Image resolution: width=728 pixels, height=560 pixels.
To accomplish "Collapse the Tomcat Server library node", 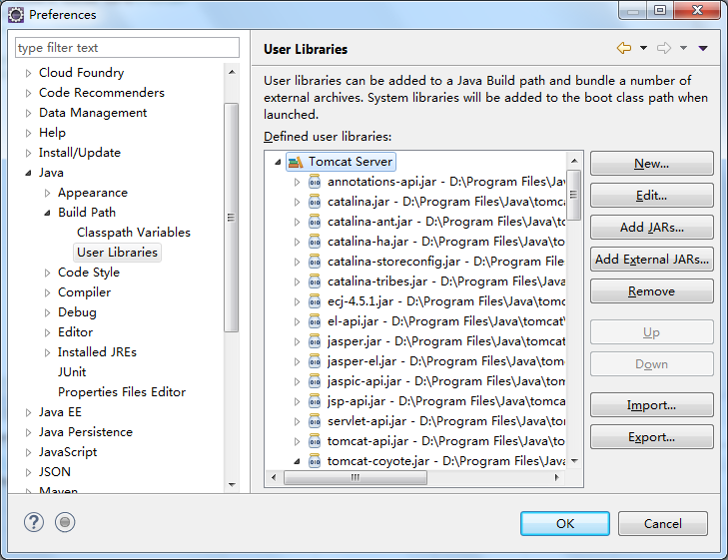I will (x=278, y=162).
